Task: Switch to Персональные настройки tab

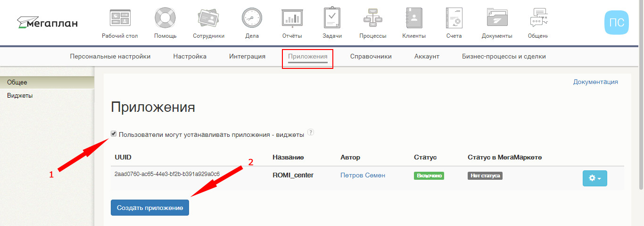Action: 110,56
